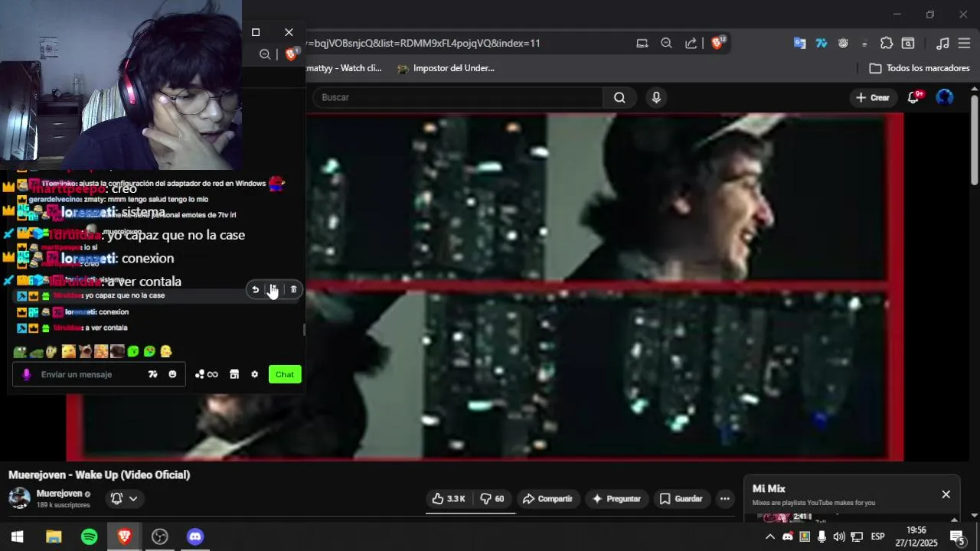The width and height of the screenshot is (980, 551).
Task: Click Brave shield icon in popup chat window
Action: point(291,54)
